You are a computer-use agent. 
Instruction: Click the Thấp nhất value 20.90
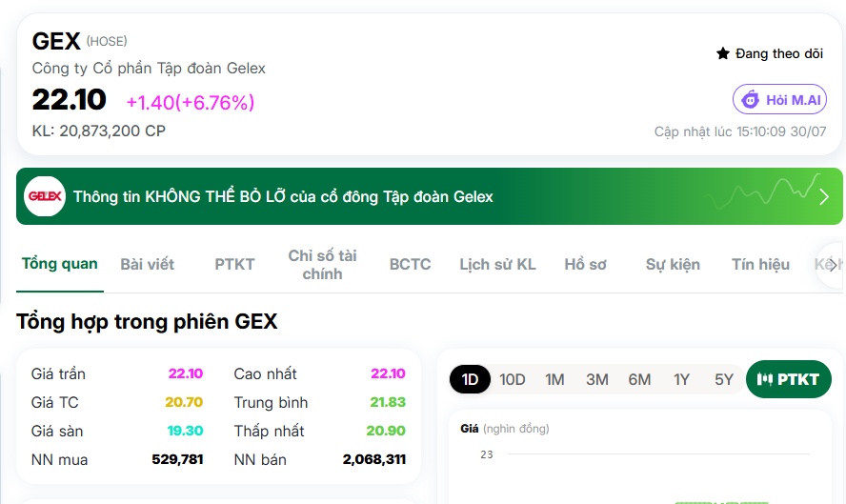(386, 431)
